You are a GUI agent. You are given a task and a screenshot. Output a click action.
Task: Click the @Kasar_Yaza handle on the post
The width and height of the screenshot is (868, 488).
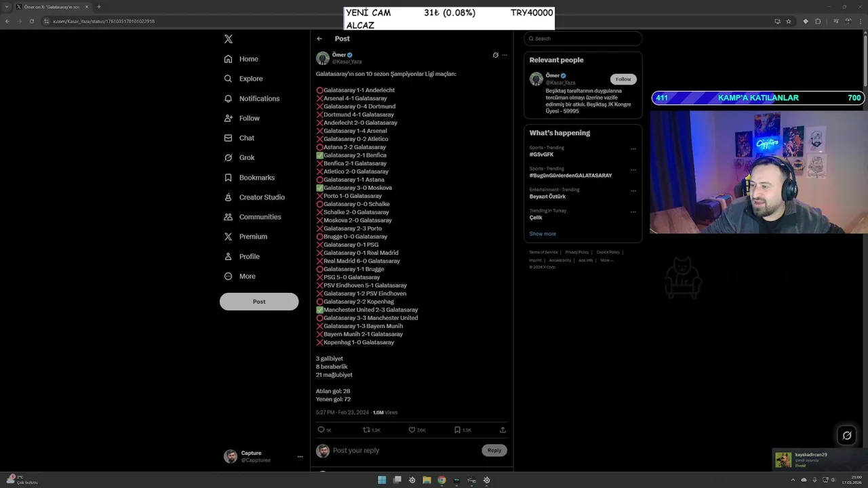click(x=347, y=62)
